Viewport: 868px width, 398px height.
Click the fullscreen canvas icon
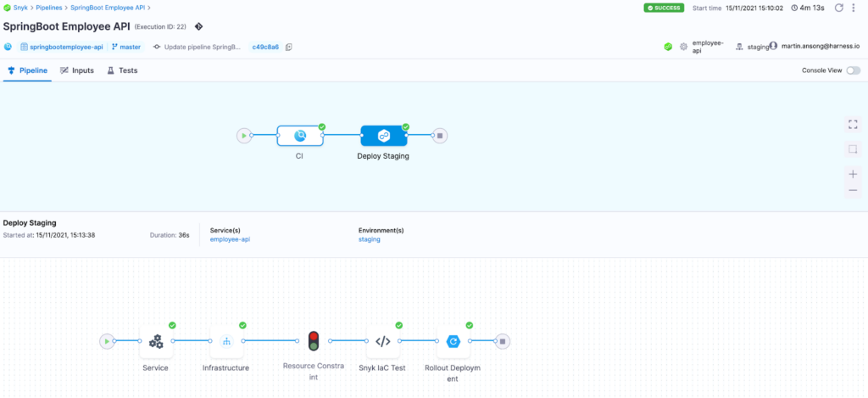click(x=853, y=124)
